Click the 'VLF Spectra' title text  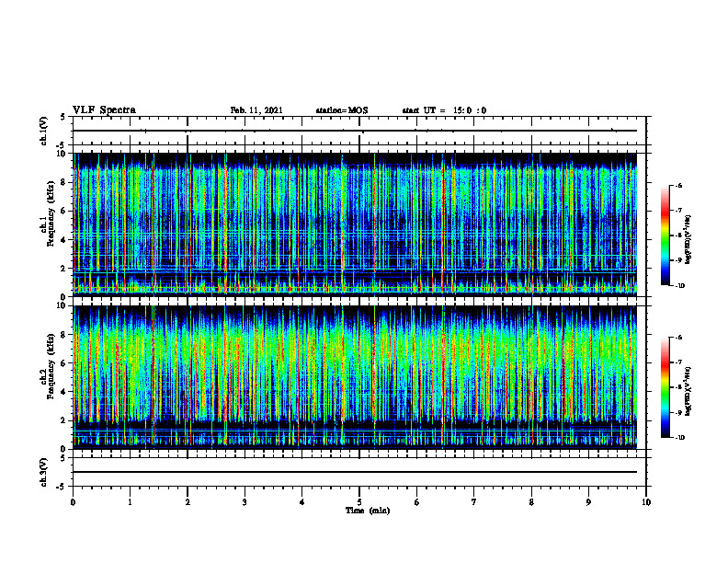pyautogui.click(x=105, y=110)
